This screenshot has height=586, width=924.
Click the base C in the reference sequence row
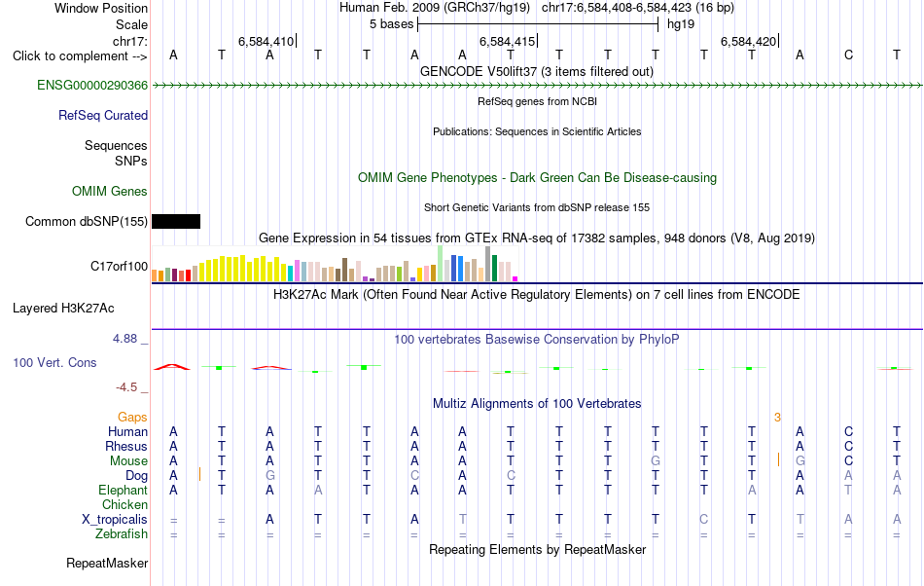(x=848, y=55)
